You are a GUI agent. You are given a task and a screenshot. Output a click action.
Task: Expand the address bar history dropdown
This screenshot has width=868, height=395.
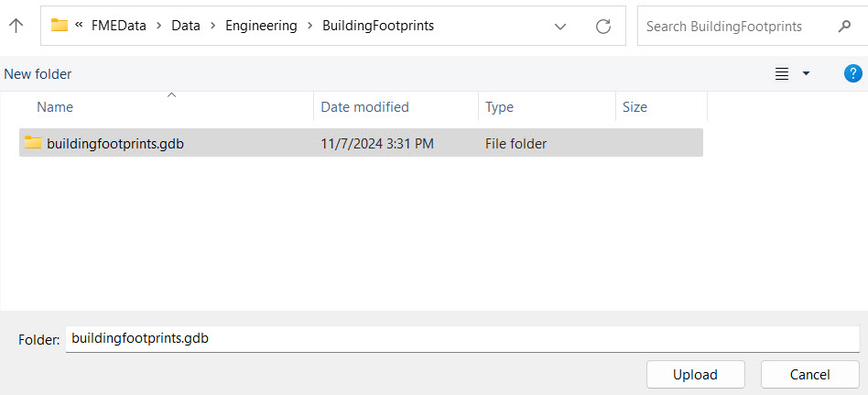coord(560,27)
